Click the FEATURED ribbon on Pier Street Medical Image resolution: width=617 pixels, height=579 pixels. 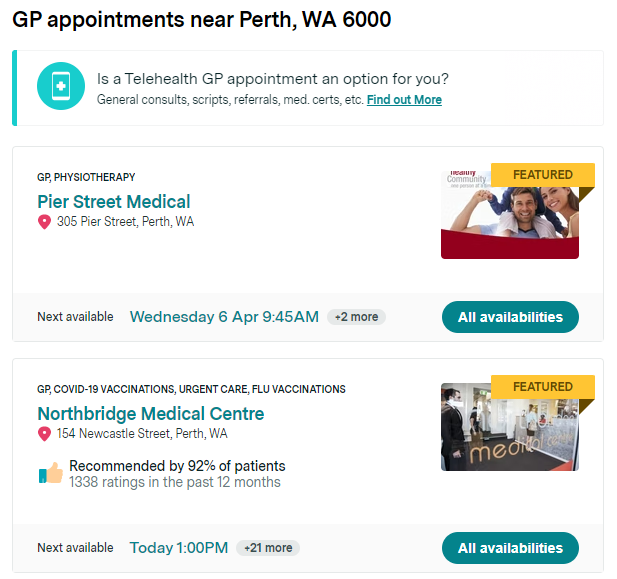(543, 175)
